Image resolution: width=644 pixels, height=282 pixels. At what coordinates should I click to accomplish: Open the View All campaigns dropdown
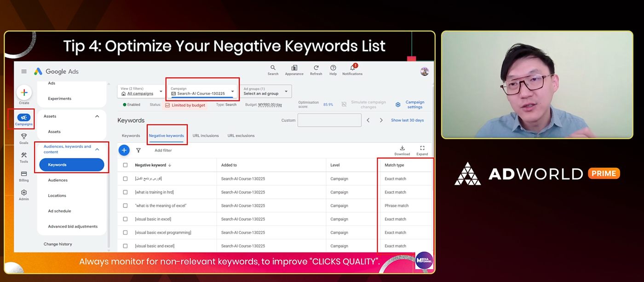click(141, 91)
